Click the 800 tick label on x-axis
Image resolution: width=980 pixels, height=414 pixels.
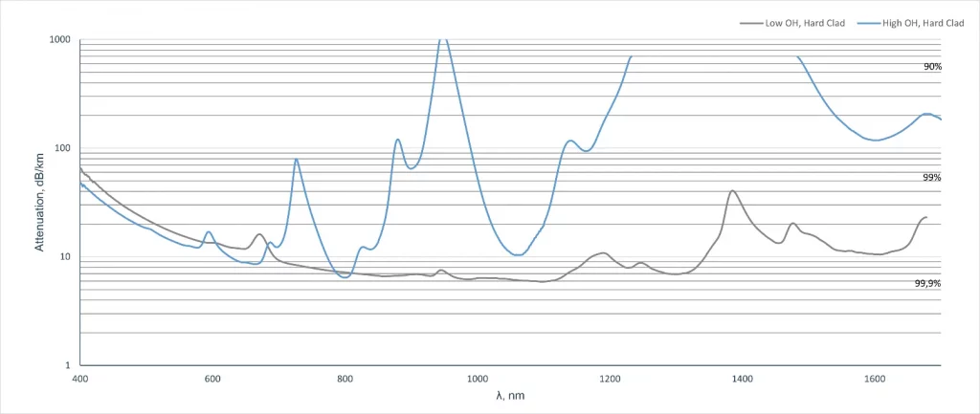[345, 379]
